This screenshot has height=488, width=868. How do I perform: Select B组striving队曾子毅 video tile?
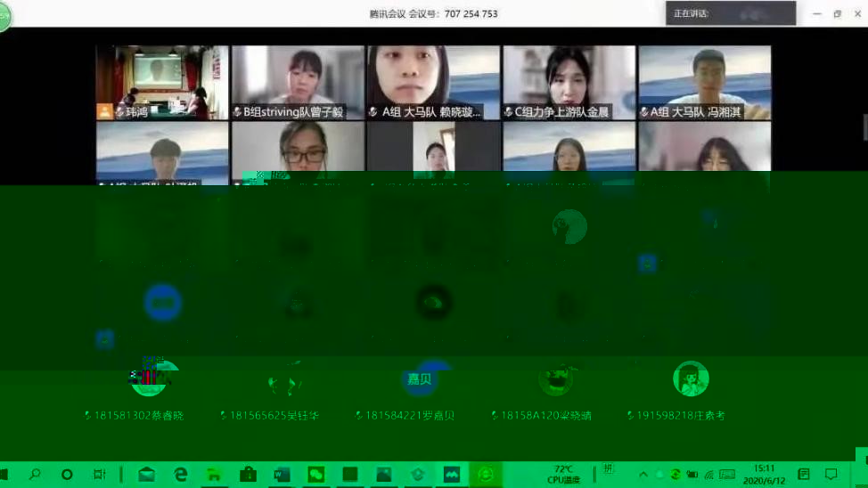pyautogui.click(x=298, y=83)
